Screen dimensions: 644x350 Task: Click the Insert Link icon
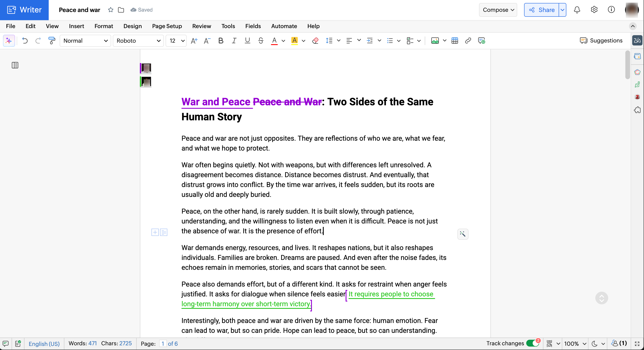click(x=468, y=41)
